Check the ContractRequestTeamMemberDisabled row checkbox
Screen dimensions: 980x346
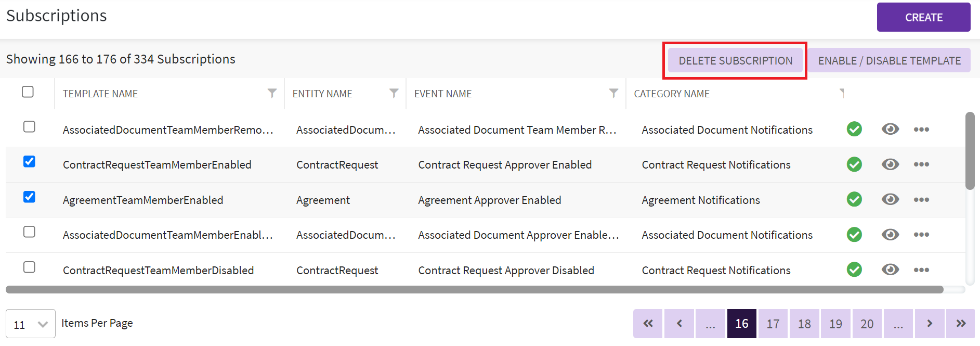30,267
